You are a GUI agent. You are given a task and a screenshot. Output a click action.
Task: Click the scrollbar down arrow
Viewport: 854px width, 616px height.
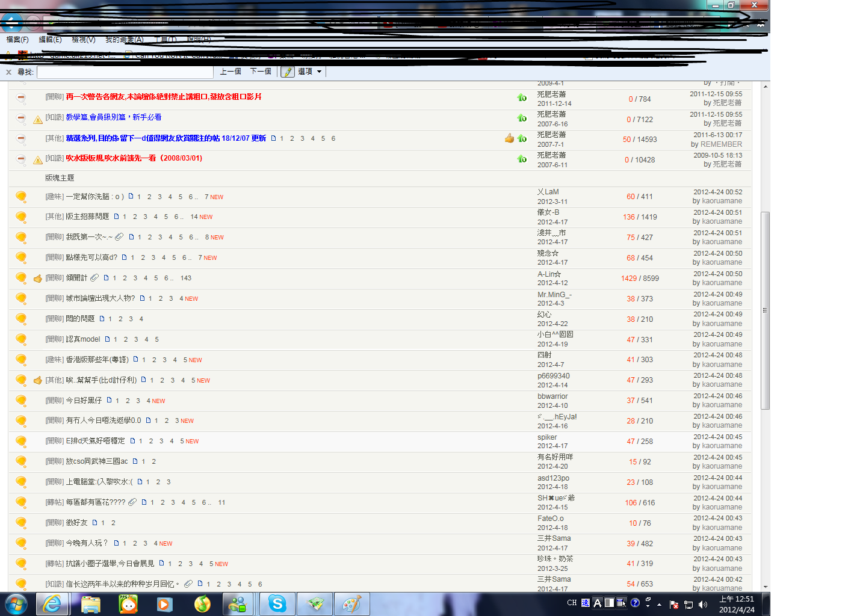766,587
